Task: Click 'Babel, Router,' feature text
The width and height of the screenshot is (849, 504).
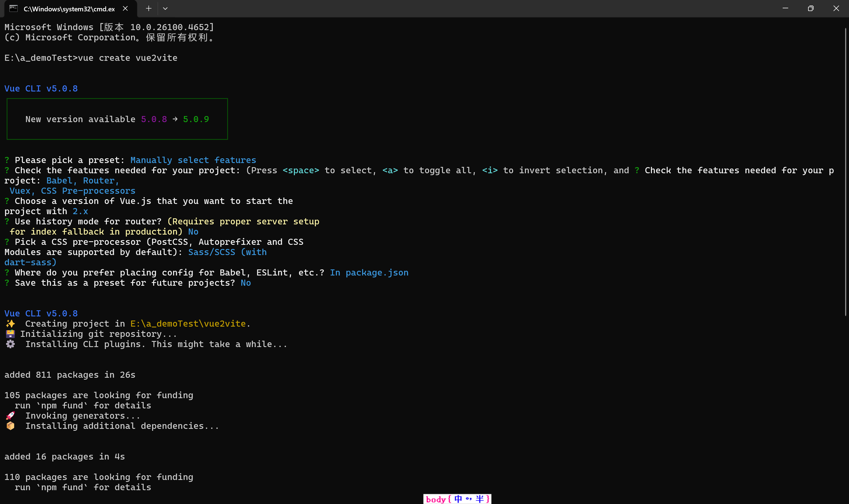Action: click(83, 181)
